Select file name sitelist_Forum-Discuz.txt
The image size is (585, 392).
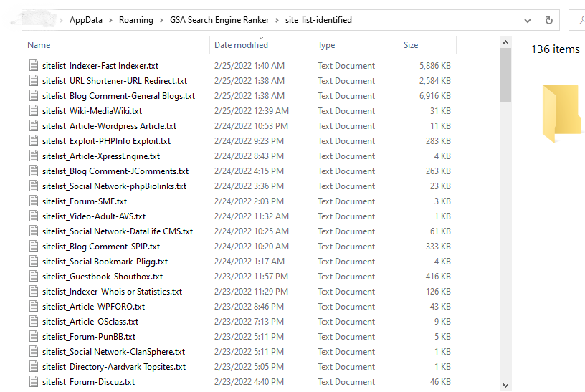[88, 381]
